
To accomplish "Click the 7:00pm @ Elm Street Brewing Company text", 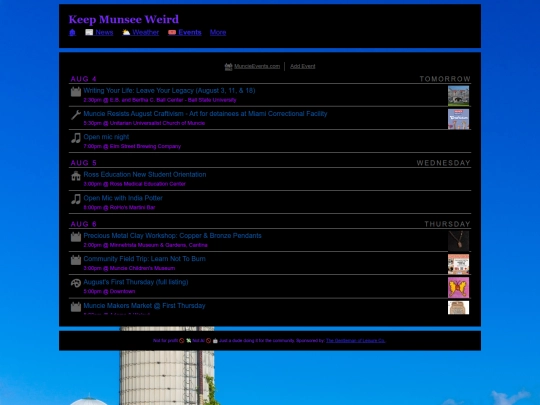I will click(132, 146).
